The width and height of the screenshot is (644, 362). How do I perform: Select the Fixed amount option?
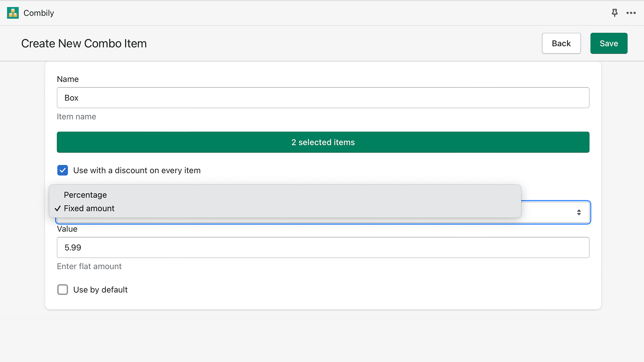click(89, 208)
